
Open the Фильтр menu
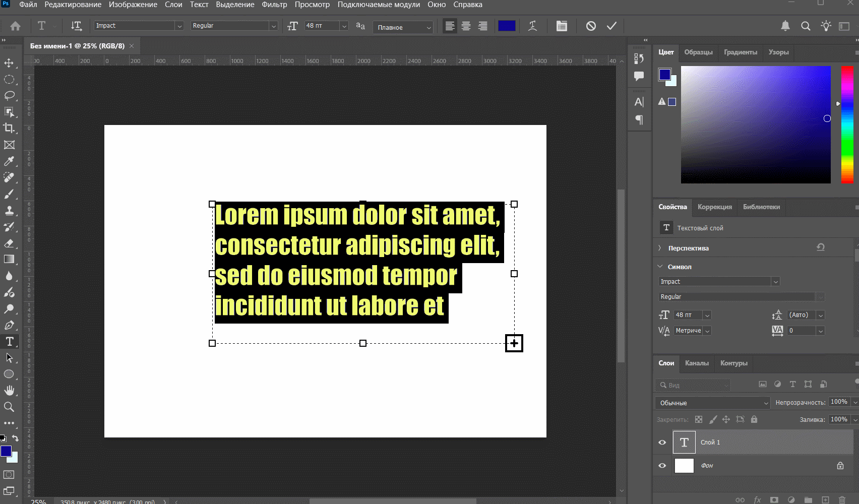274,5
